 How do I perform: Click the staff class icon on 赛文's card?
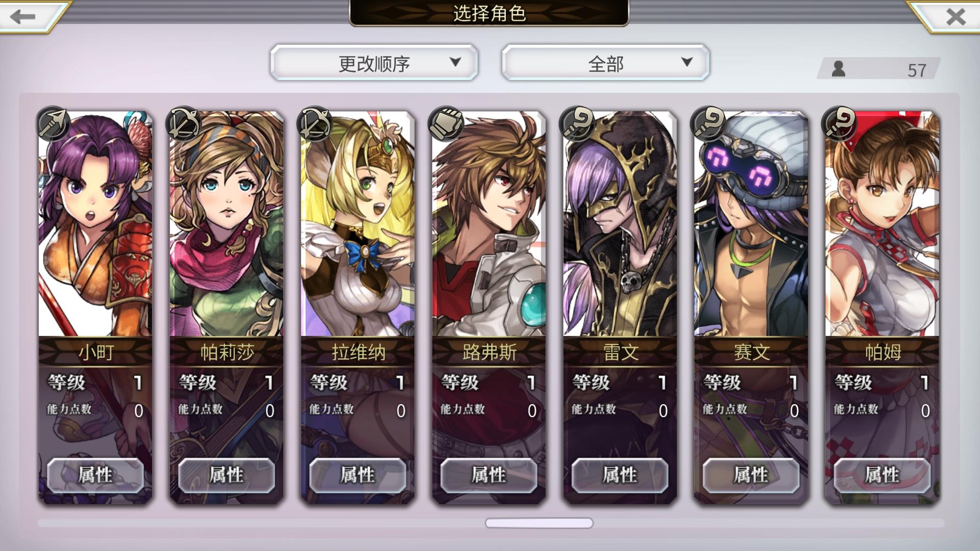709,123
